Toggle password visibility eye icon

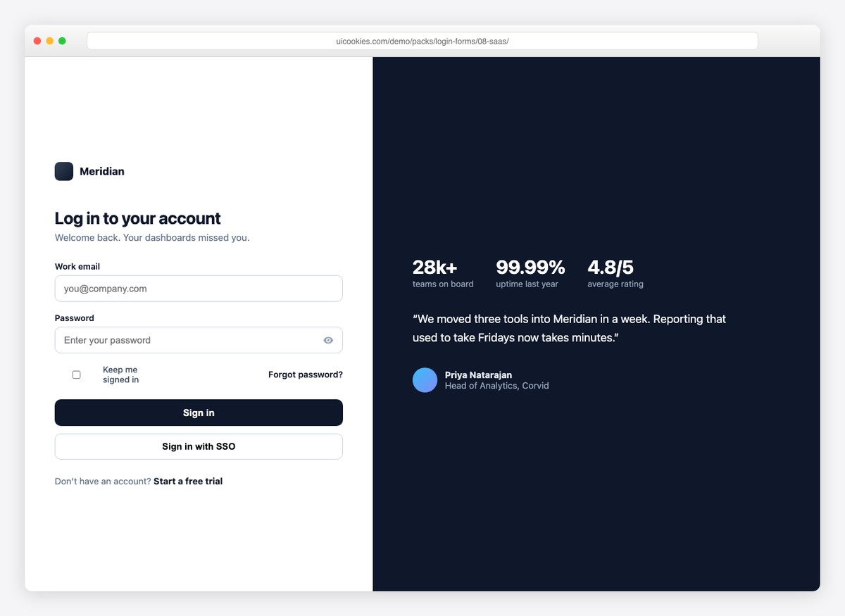coord(328,340)
